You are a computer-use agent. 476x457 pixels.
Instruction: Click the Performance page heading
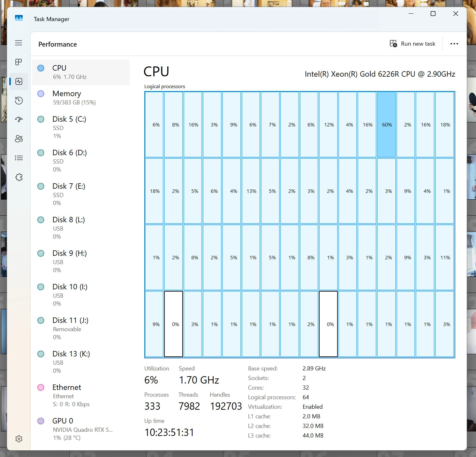57,44
